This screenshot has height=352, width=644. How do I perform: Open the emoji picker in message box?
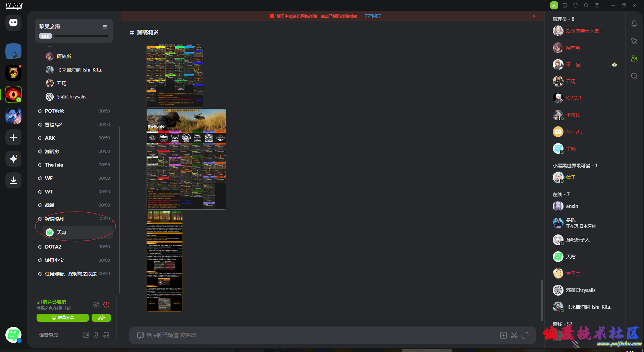point(141,335)
